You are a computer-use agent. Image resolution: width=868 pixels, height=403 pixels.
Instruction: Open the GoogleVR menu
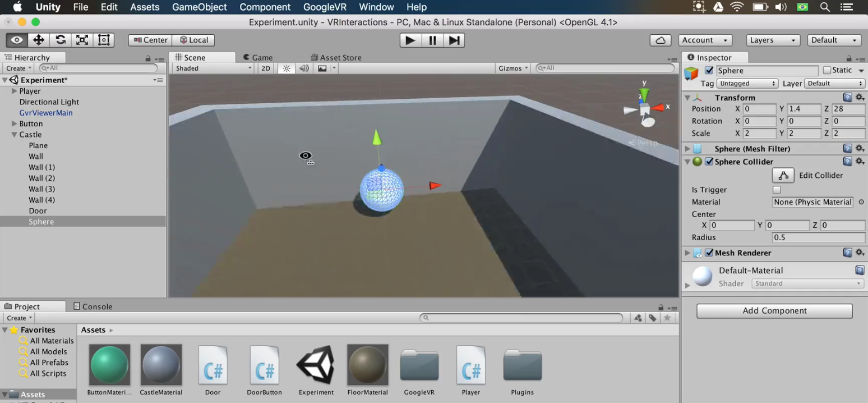tap(325, 7)
